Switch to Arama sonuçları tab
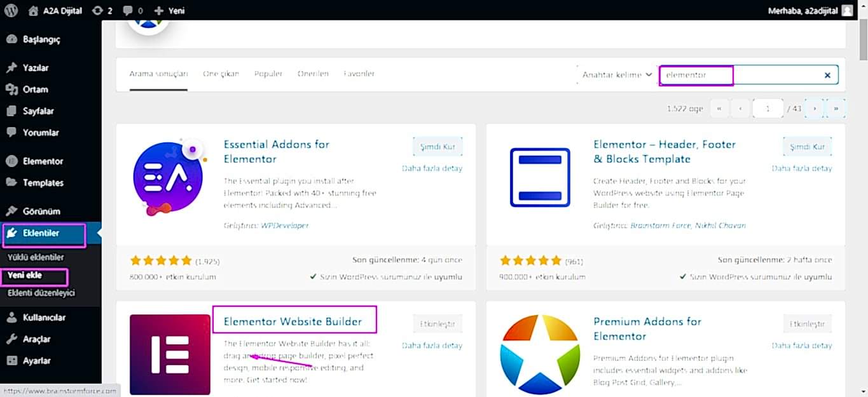868x397 pixels. pyautogui.click(x=158, y=74)
